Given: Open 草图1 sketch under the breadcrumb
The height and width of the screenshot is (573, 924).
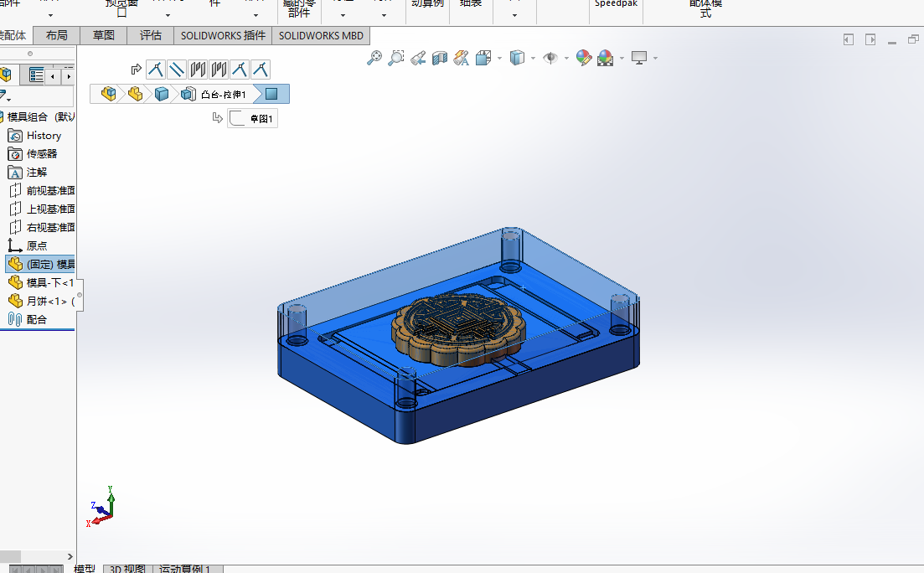Looking at the screenshot, I should pos(252,118).
